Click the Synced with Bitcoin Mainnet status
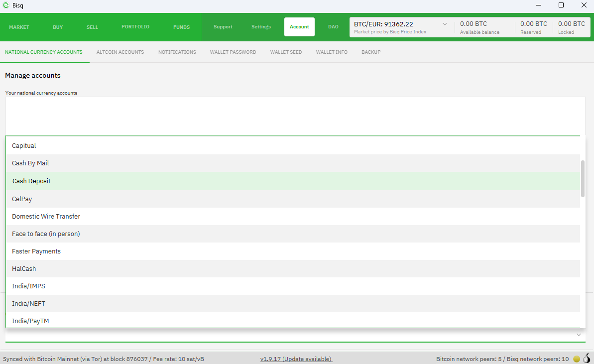 coord(104,359)
